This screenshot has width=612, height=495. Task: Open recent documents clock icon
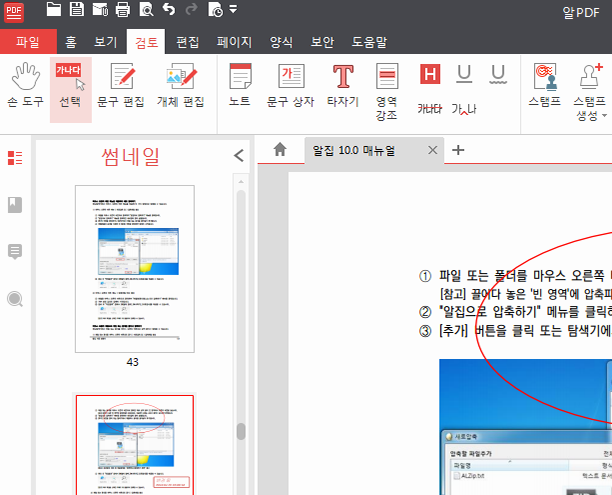(215, 9)
